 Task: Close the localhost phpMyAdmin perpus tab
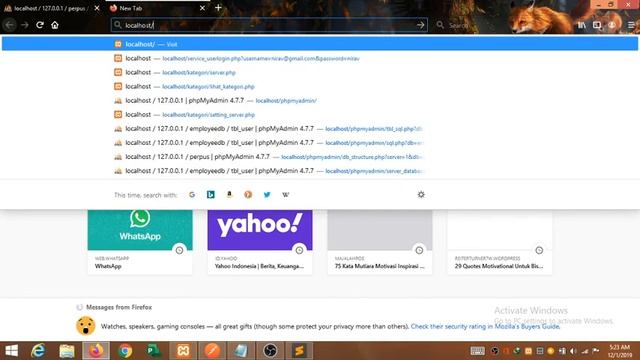coord(97,8)
